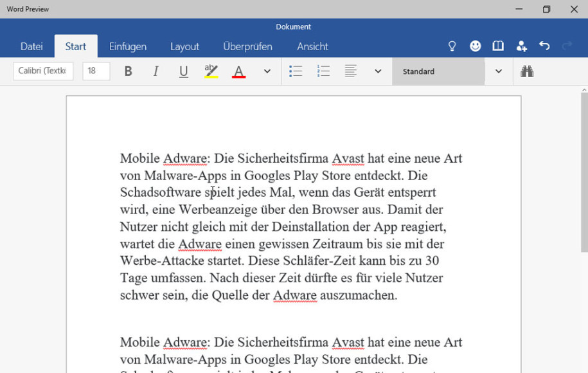Apply red font color
This screenshot has height=373, width=588.
coord(238,71)
